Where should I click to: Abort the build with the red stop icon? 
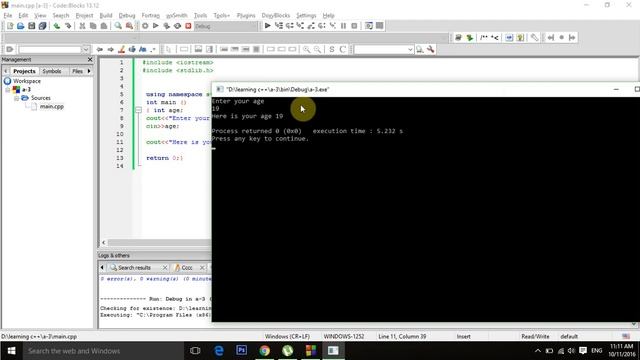point(188,26)
